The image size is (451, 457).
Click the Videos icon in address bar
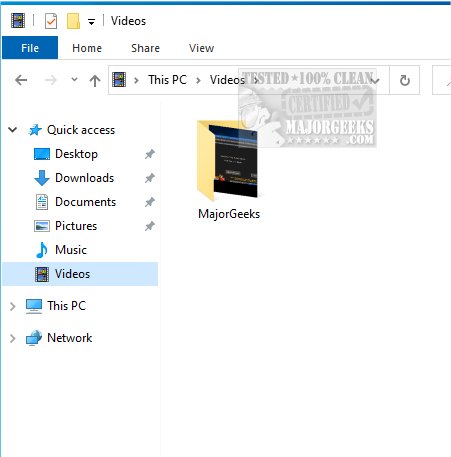[x=119, y=80]
